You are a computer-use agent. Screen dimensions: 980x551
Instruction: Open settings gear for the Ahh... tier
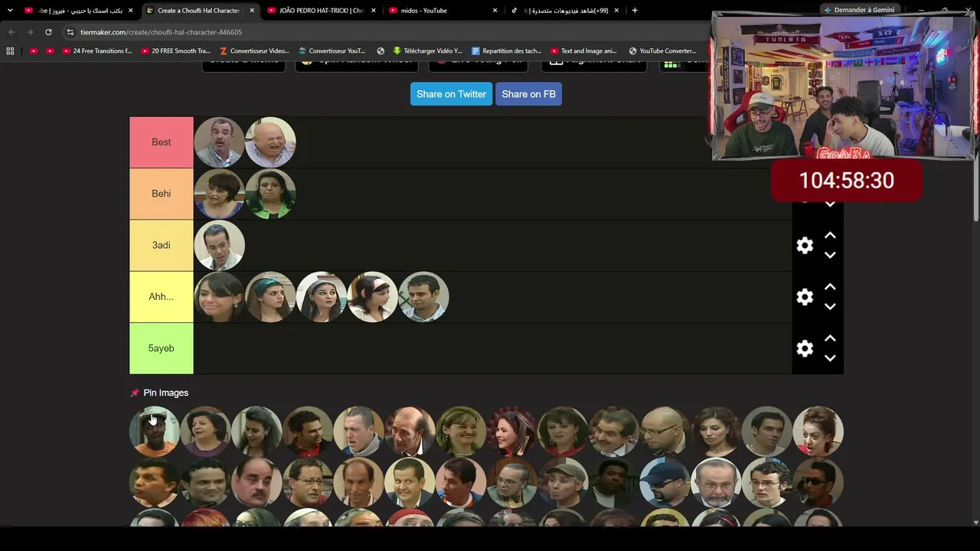[805, 297]
